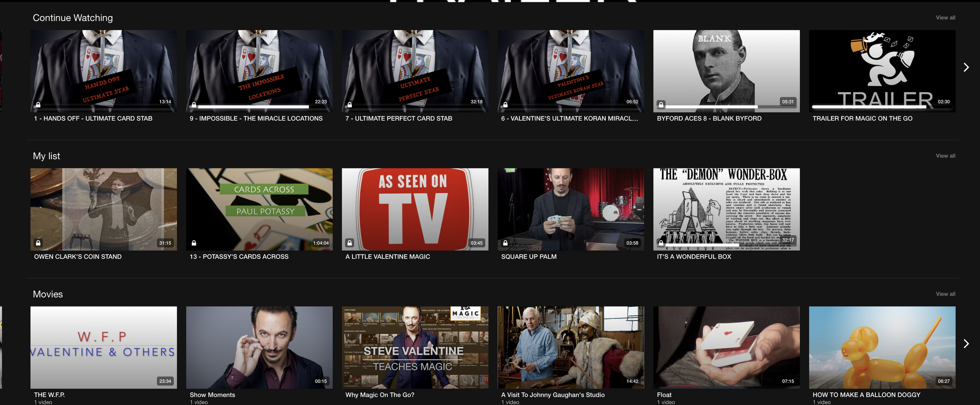Click the 14:42 duration badge on Gaughan's Studio

click(x=632, y=381)
